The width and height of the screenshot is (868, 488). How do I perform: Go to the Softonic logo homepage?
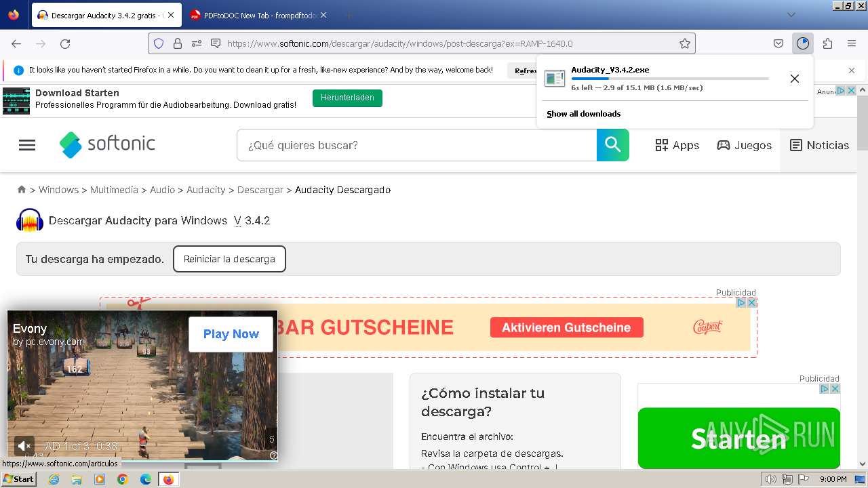point(107,144)
